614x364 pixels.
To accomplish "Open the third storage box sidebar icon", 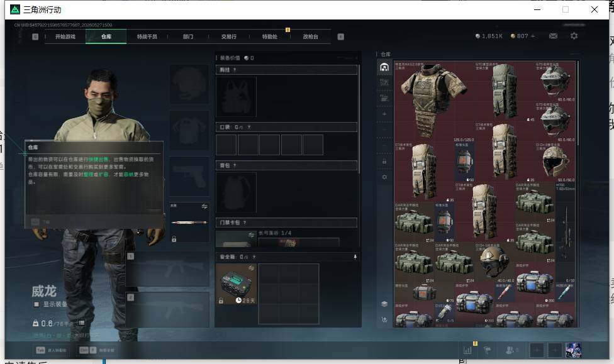I will tap(384, 98).
